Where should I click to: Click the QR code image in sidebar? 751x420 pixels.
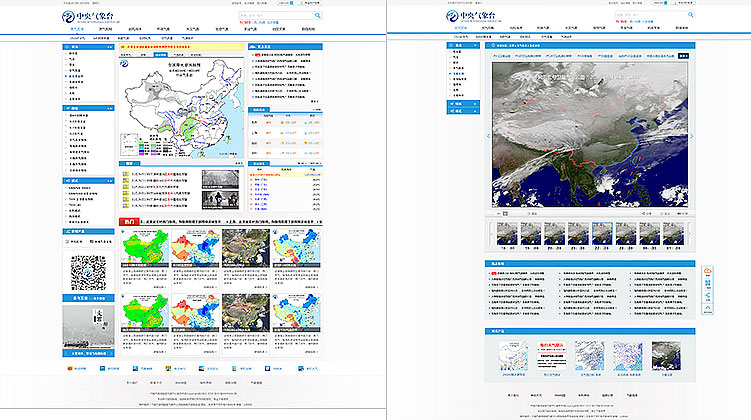pyautogui.click(x=88, y=270)
